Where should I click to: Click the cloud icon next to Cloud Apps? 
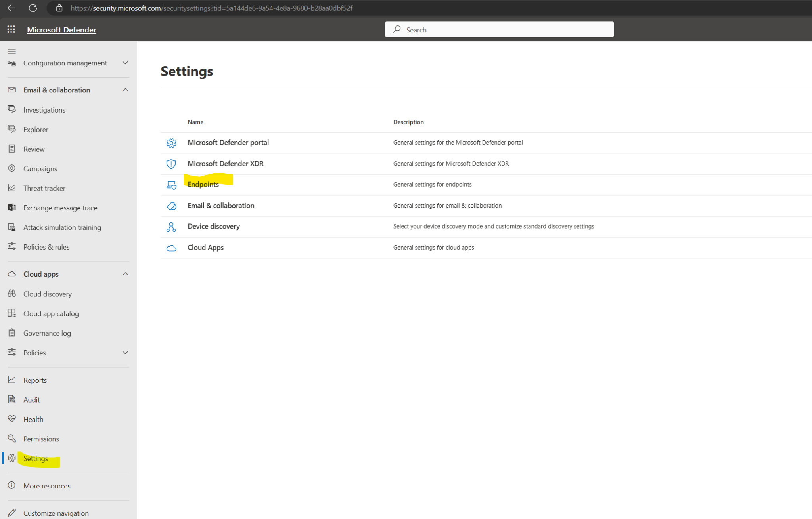point(171,248)
